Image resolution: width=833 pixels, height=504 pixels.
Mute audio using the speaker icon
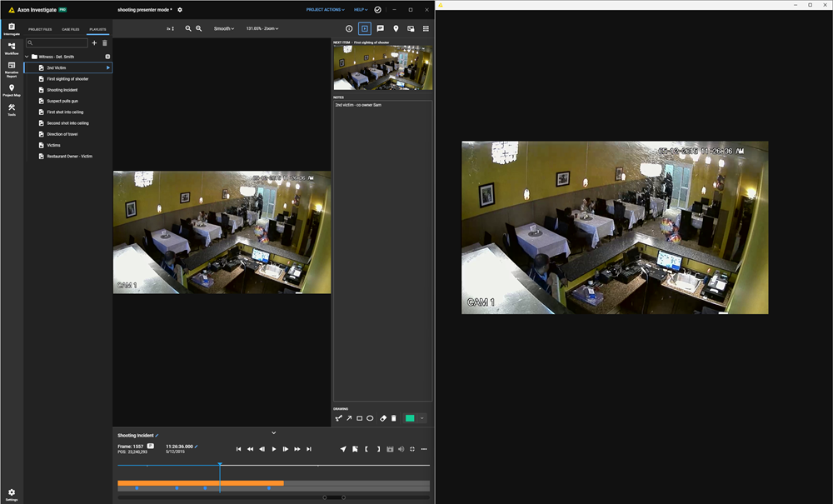[x=400, y=449]
